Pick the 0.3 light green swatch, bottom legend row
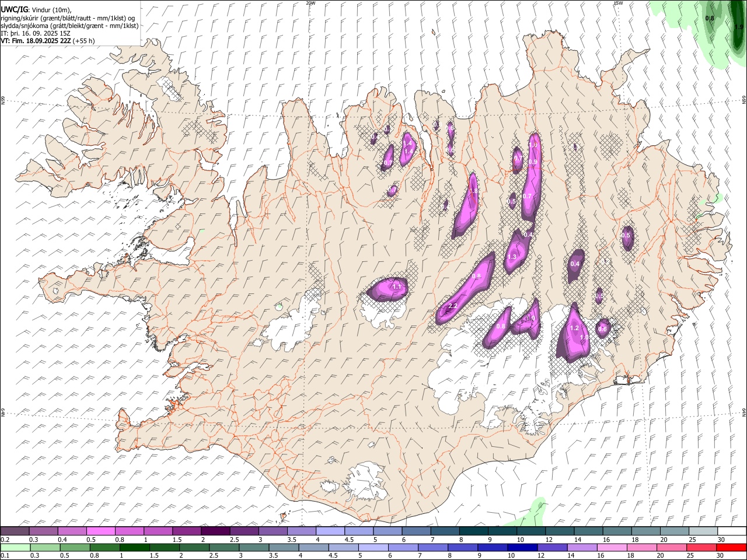The height and width of the screenshot is (560, 747). (x=45, y=547)
